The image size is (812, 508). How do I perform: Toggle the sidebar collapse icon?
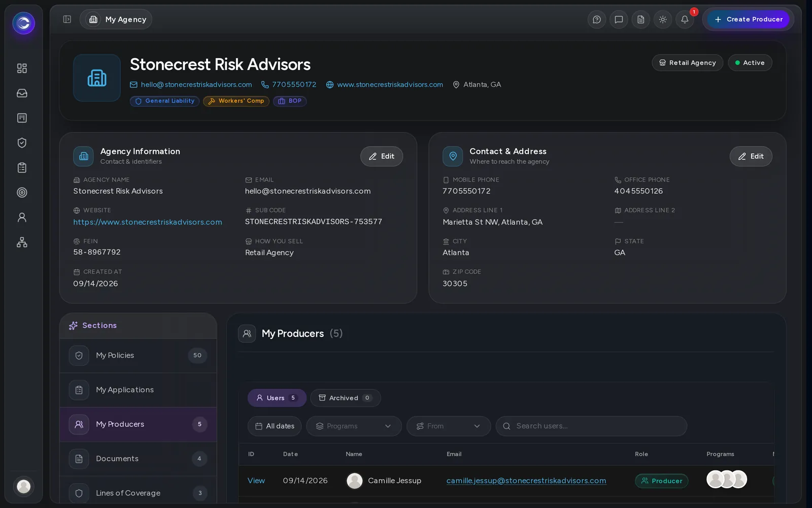67,19
